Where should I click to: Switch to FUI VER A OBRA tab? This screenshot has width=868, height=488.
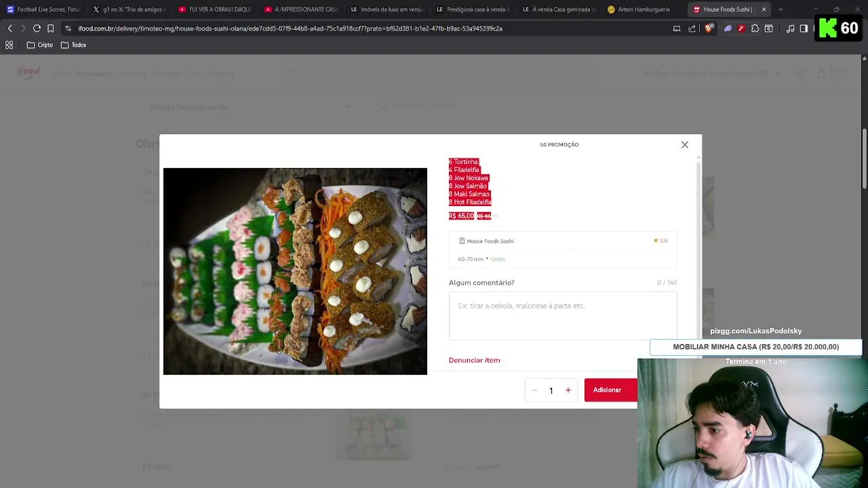pos(215,9)
